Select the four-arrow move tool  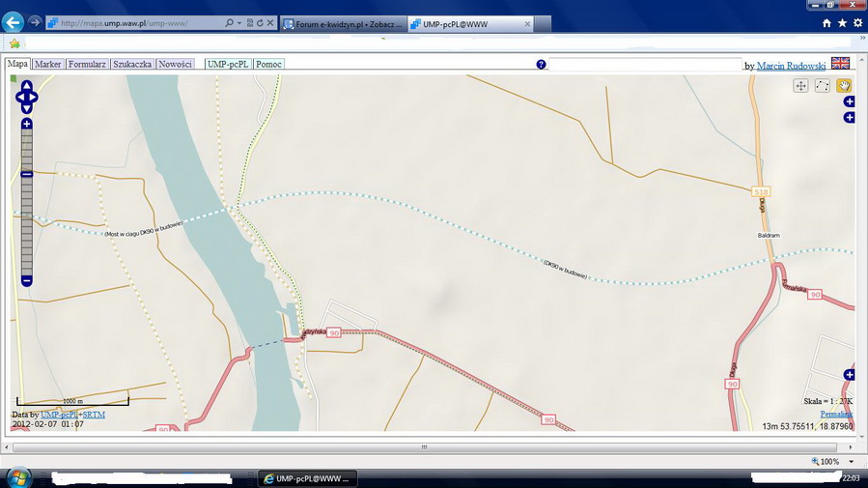pyautogui.click(x=801, y=86)
